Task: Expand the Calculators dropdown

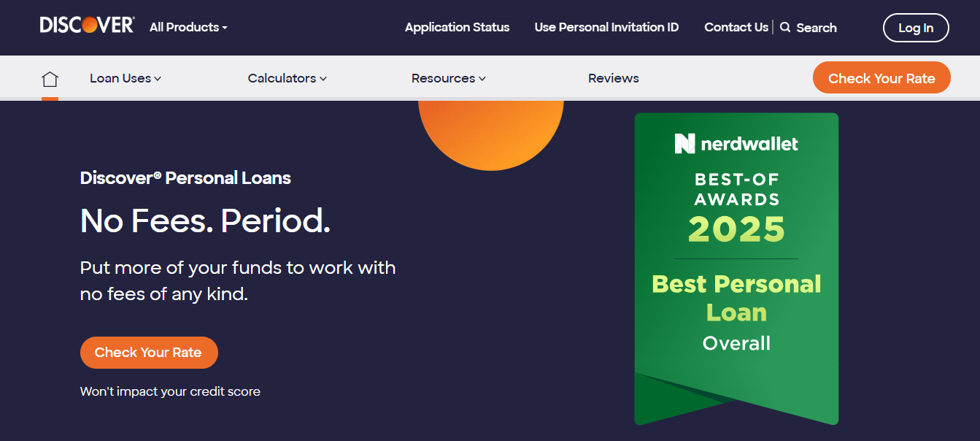Action: point(287,78)
